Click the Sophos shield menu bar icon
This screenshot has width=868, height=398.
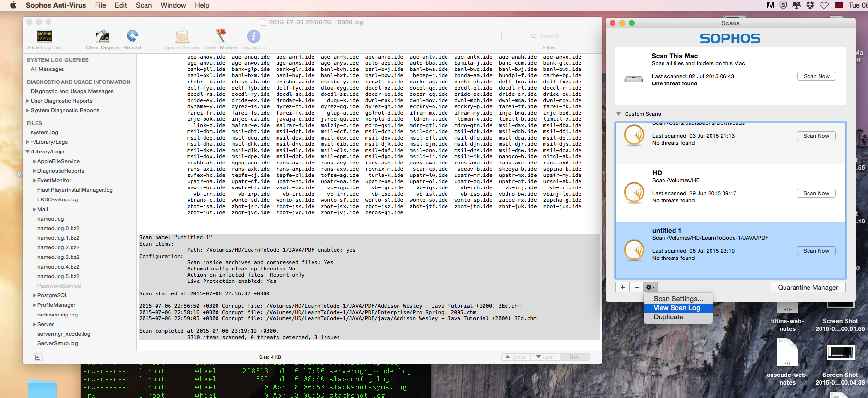pos(784,5)
